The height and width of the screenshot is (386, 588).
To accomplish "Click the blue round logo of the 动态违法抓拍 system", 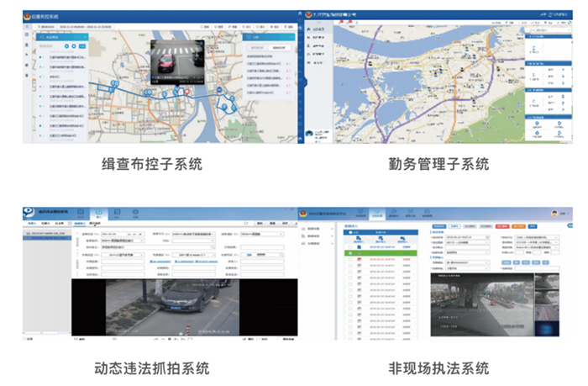I will click(x=28, y=214).
